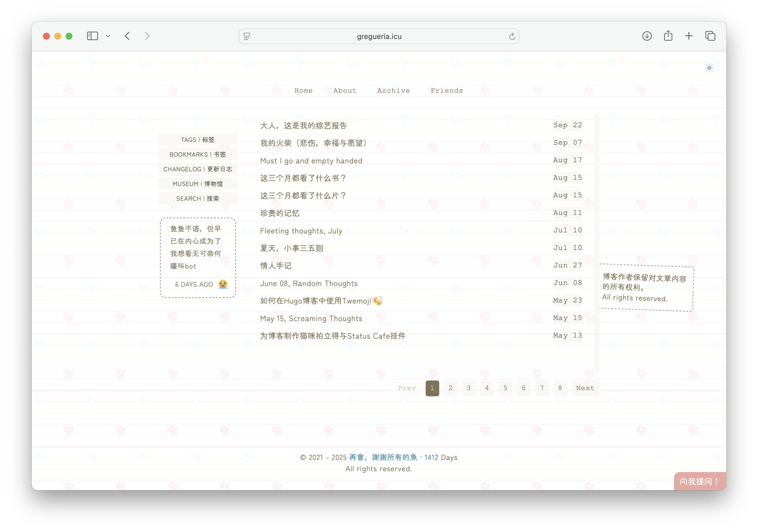Open a new tab with plus icon
This screenshot has width=758, height=532.
(689, 36)
